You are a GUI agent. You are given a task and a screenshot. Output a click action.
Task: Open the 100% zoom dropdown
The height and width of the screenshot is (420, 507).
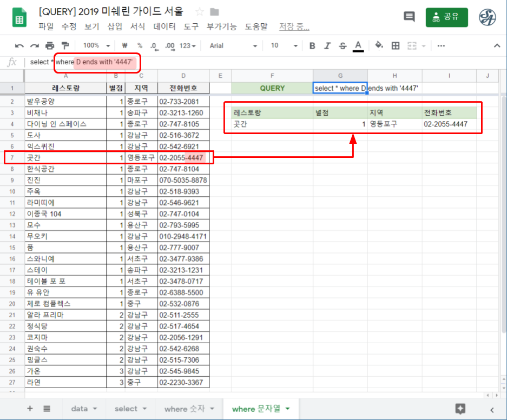click(97, 46)
